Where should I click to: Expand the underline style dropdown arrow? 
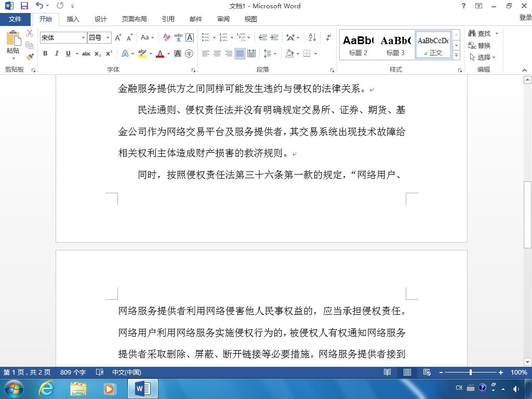point(77,54)
